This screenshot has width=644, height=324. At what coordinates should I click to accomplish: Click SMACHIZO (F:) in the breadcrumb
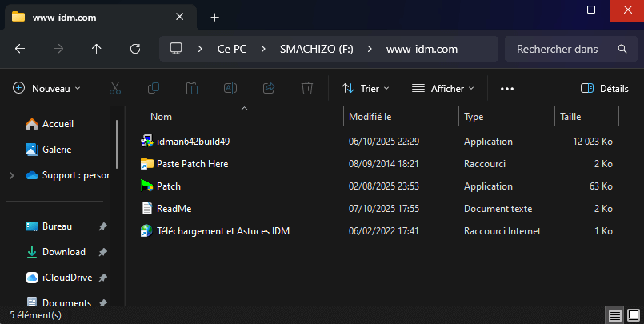pos(317,49)
